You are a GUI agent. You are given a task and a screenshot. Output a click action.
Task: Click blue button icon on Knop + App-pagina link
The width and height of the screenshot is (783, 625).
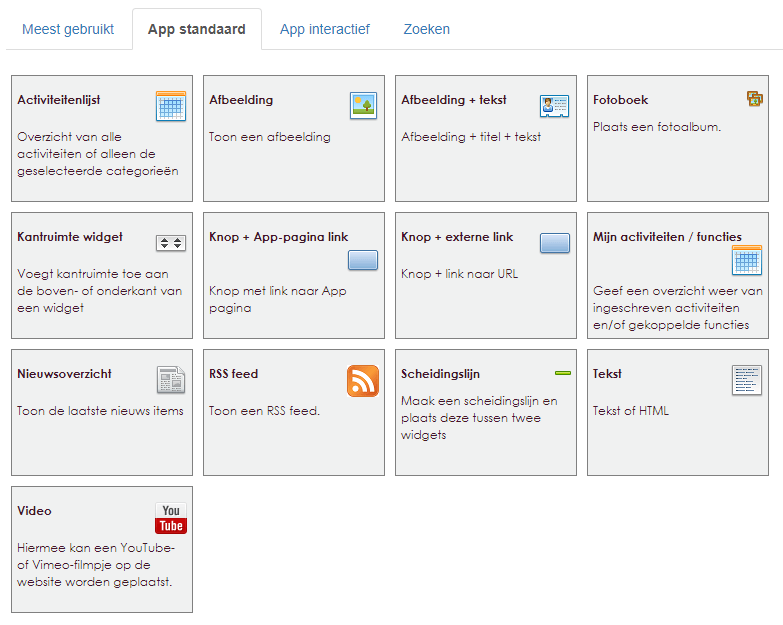pos(363,260)
